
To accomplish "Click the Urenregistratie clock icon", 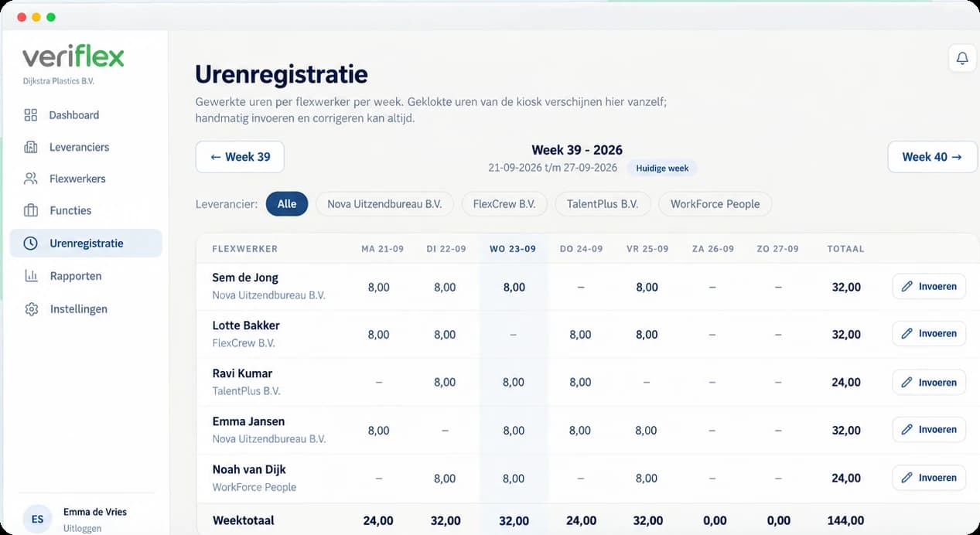I will pos(30,243).
